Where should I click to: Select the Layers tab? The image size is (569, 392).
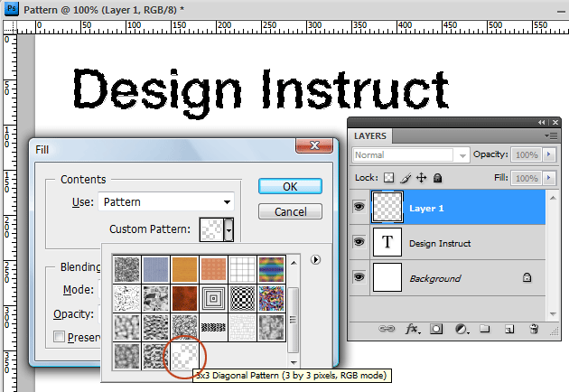[x=370, y=136]
